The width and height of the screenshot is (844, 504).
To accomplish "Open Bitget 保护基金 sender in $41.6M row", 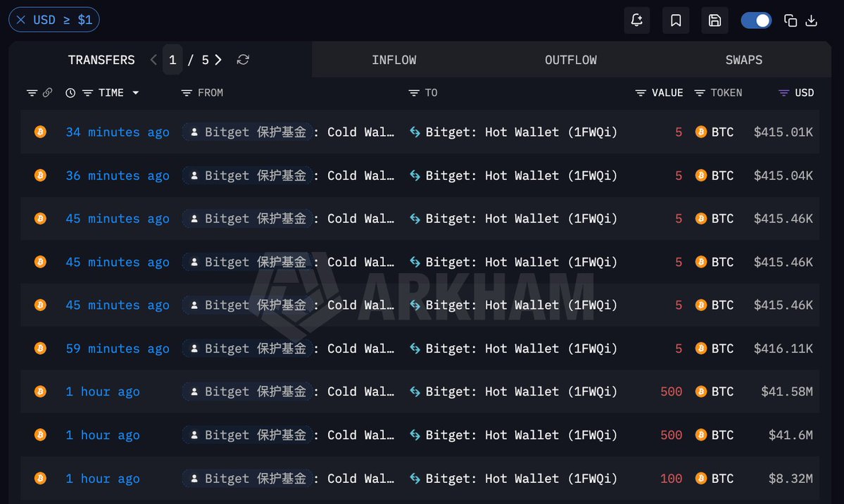I will [x=247, y=435].
